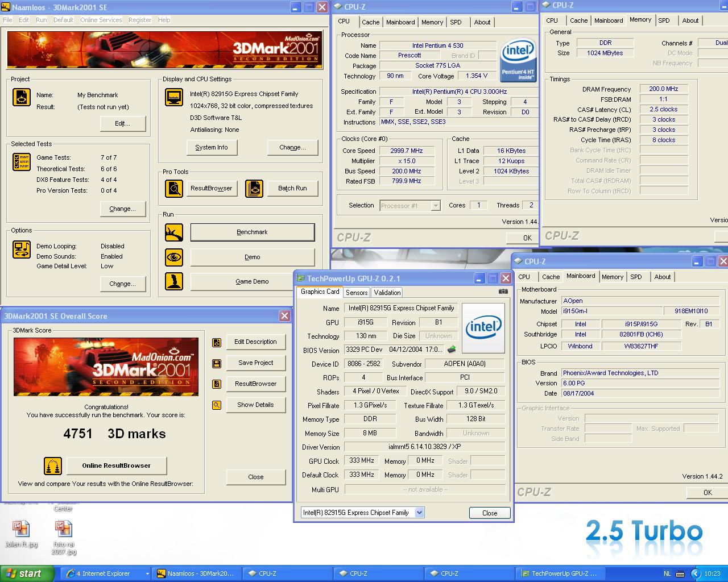
Task: Click the Batch Run icon in Pro Tools
Action: pos(254,188)
